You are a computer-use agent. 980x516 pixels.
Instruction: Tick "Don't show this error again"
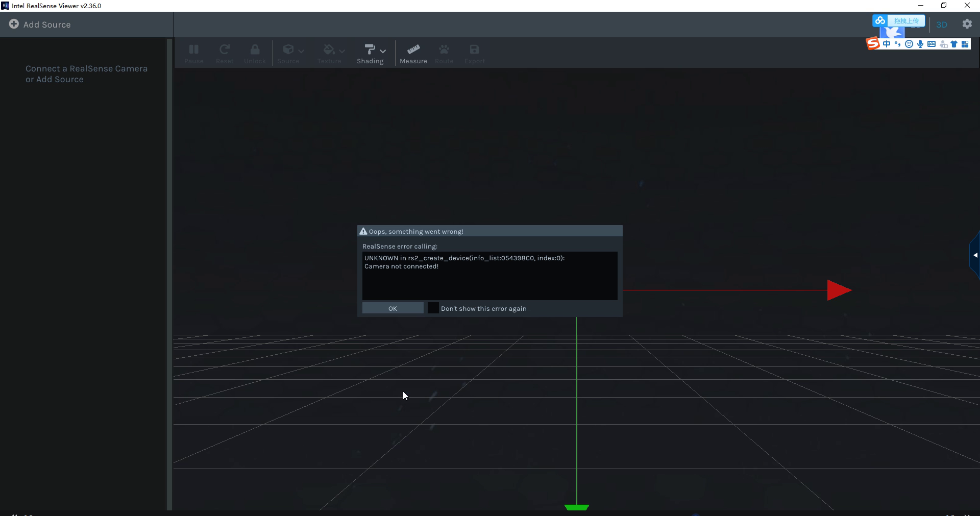coord(433,308)
